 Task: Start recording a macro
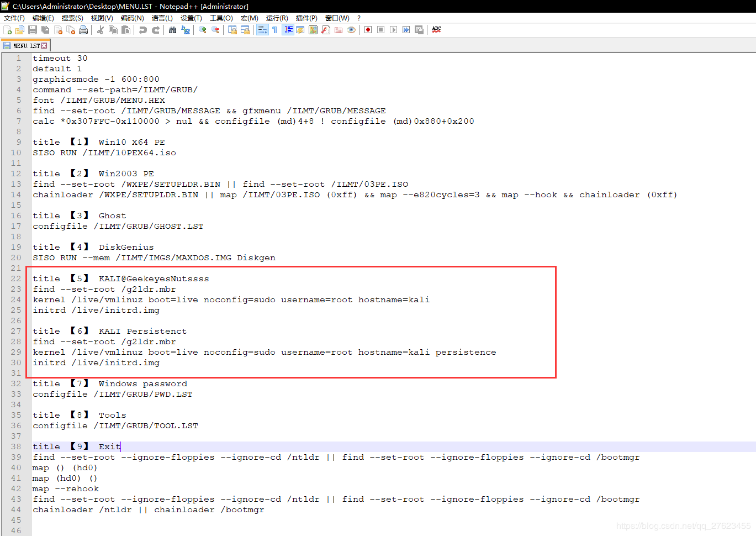pos(368,30)
